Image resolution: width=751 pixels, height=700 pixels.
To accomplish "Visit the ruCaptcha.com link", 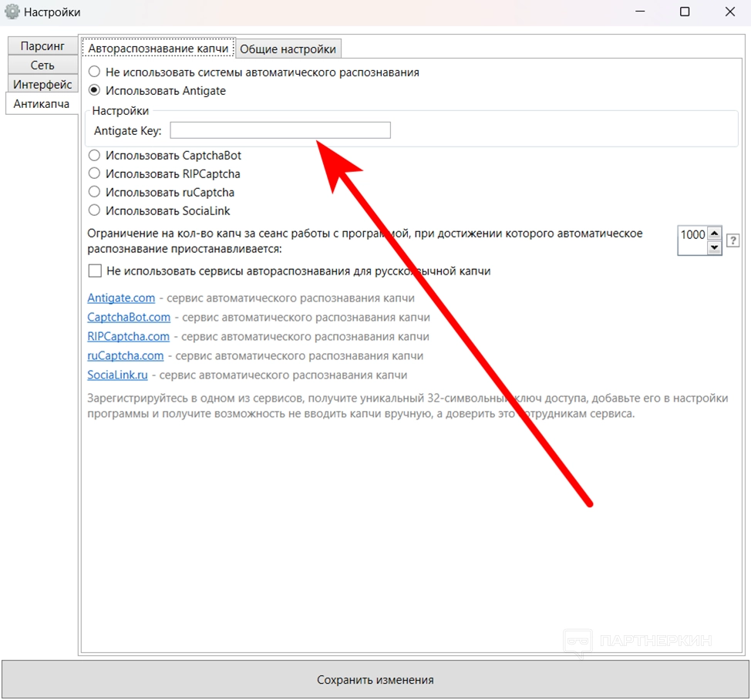I will pyautogui.click(x=126, y=355).
